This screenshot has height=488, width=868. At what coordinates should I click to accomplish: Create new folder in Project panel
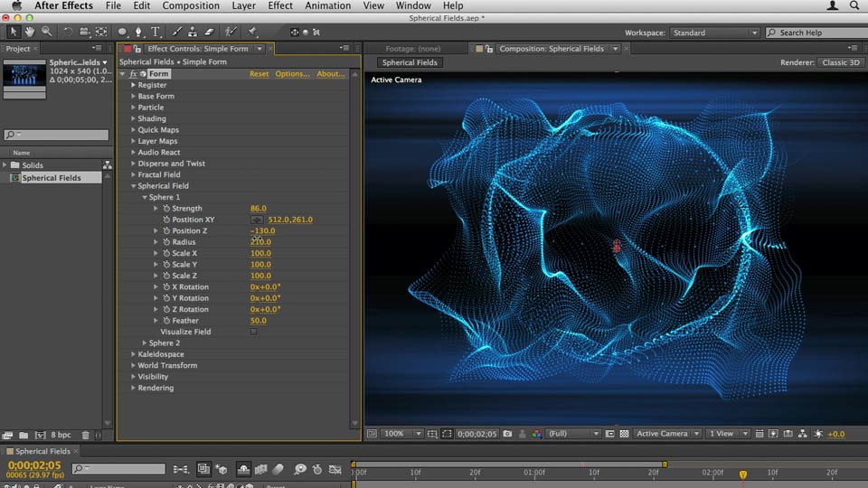[x=24, y=435]
